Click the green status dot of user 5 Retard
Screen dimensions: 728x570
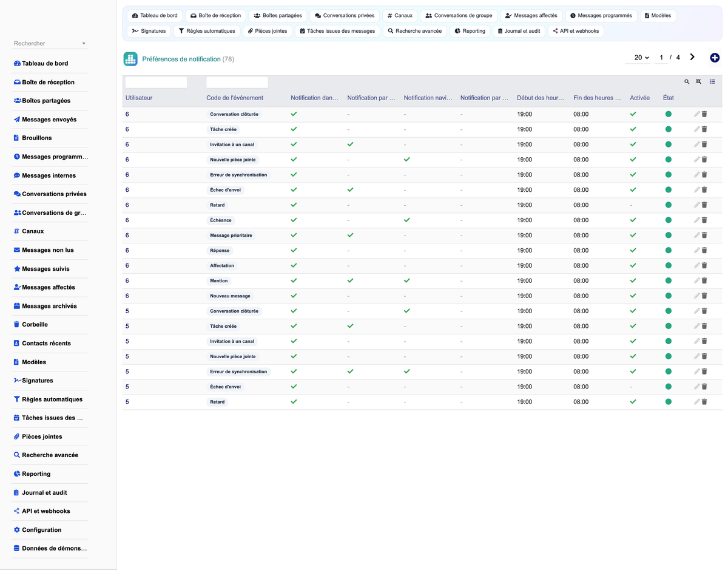pos(668,402)
